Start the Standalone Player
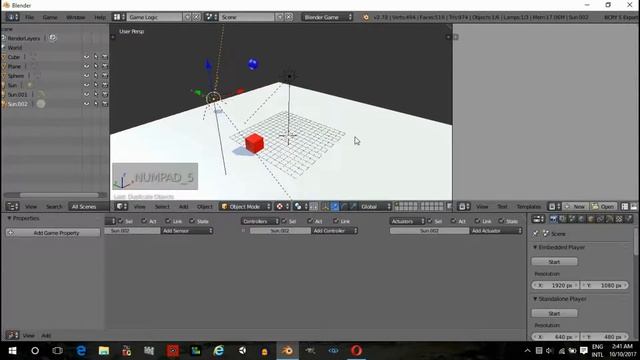This screenshot has width=640, height=360. 554,313
